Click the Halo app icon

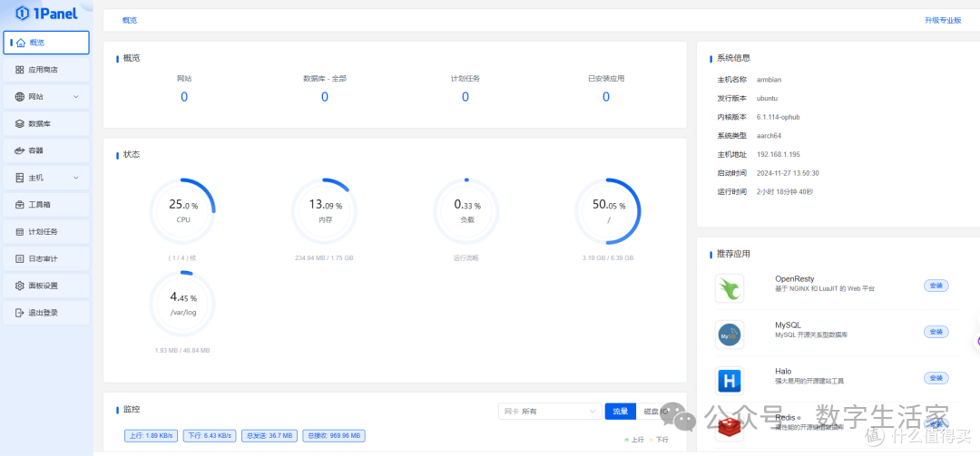tap(729, 379)
